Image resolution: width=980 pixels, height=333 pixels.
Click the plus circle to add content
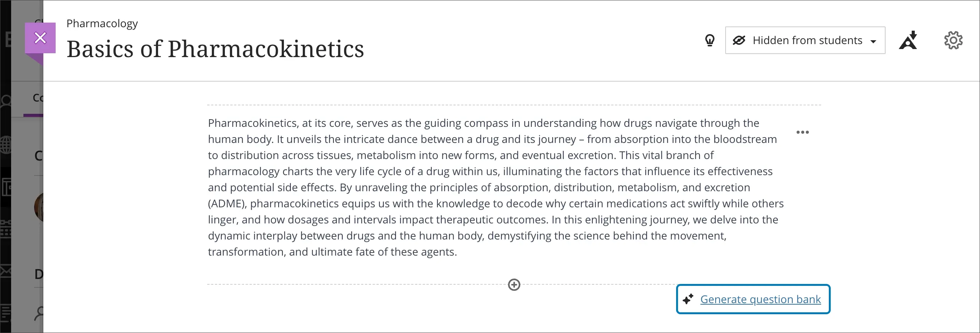[x=514, y=285]
